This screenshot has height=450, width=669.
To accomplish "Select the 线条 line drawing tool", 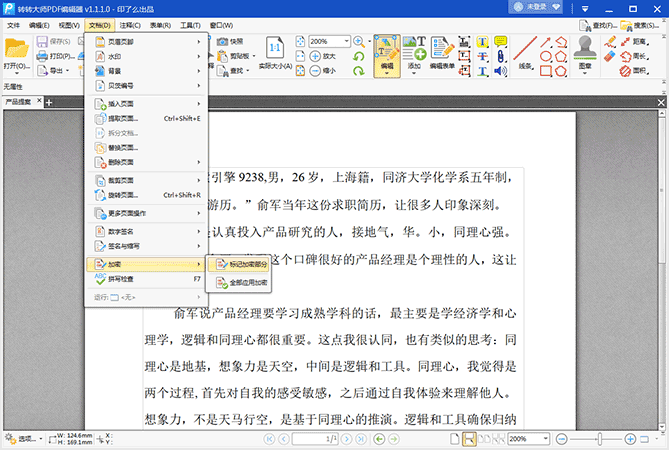I will (525, 52).
